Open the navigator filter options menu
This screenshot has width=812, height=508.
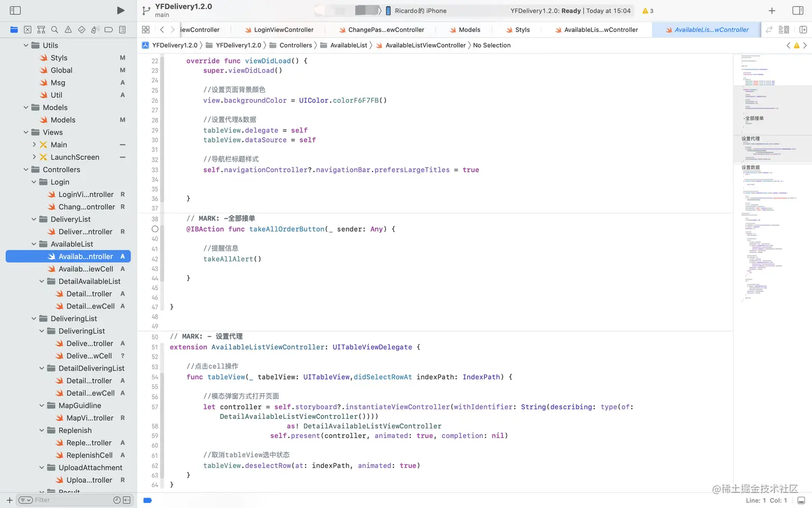tap(25, 500)
